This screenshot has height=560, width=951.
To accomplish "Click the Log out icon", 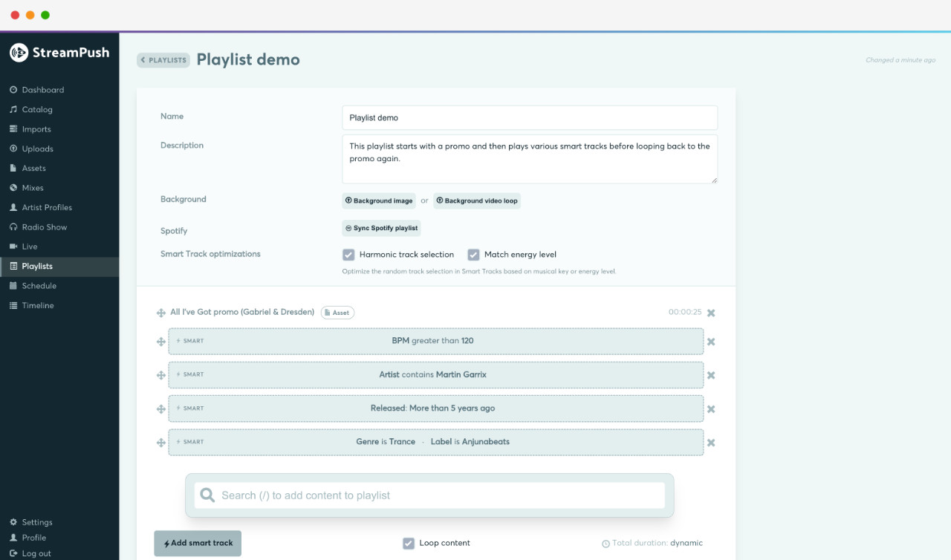I will coord(13,553).
